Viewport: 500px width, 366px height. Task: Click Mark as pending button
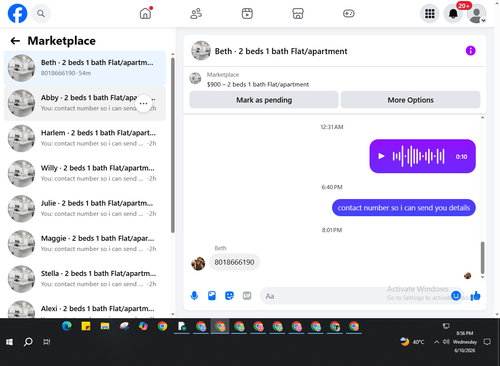coord(264,100)
